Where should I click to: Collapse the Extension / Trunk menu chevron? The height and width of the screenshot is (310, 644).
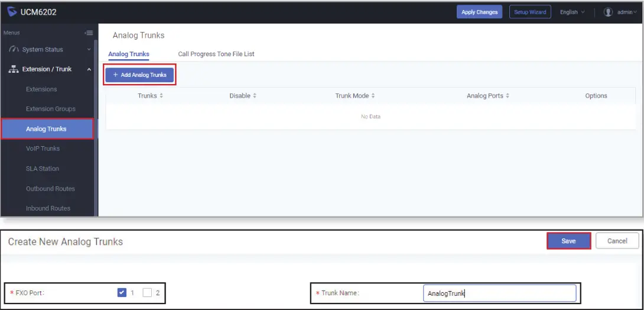(x=89, y=69)
